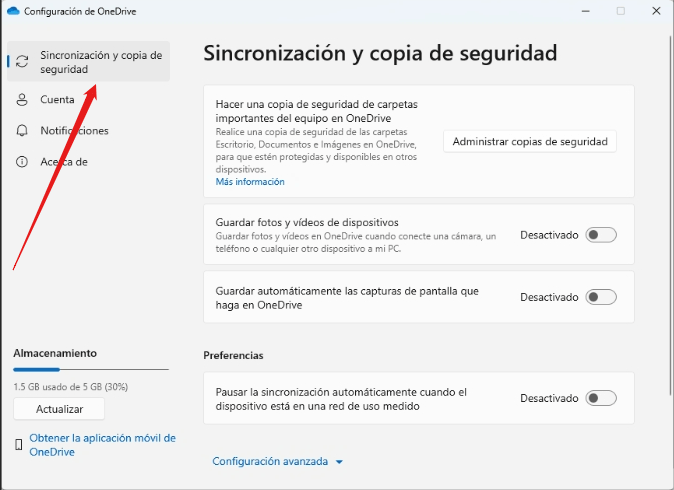Image resolution: width=674 pixels, height=490 pixels.
Task: Click the Almacenamiento heading
Action: click(55, 353)
